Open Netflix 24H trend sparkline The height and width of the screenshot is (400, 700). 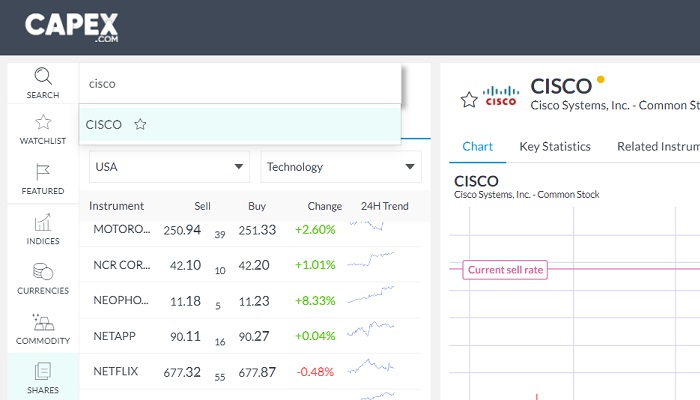371,366
